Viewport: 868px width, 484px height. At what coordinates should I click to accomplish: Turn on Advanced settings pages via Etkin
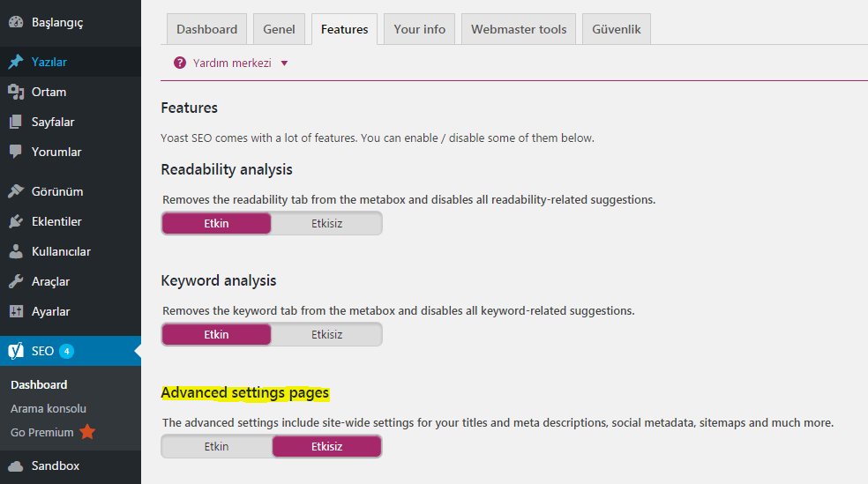216,446
